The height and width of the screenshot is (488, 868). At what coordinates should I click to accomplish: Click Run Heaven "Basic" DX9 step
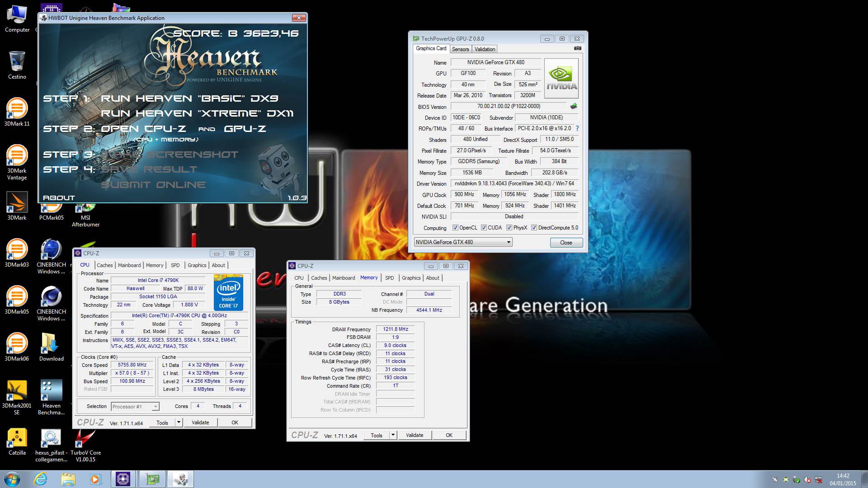click(189, 99)
